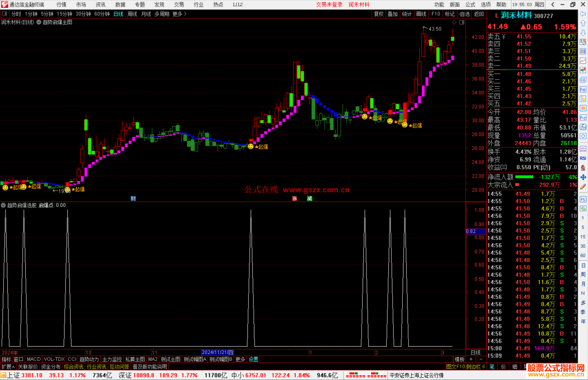Viewport: 588px width, 380px height.
Task: Click the tree structure sidebar icon
Action: click(x=583, y=99)
